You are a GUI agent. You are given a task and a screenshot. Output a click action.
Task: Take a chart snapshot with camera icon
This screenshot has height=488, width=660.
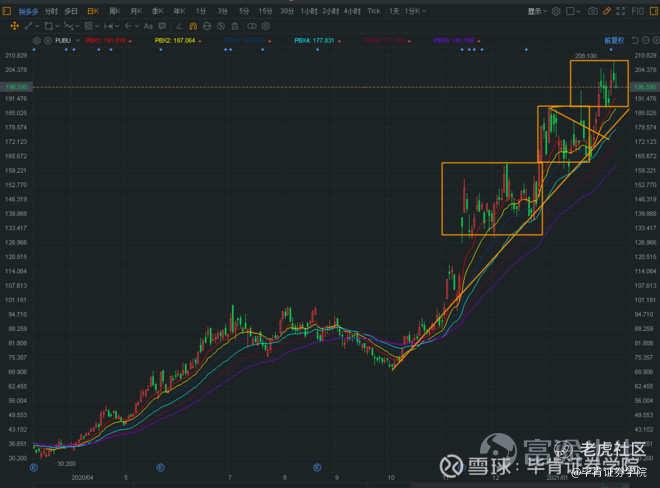tap(593, 11)
